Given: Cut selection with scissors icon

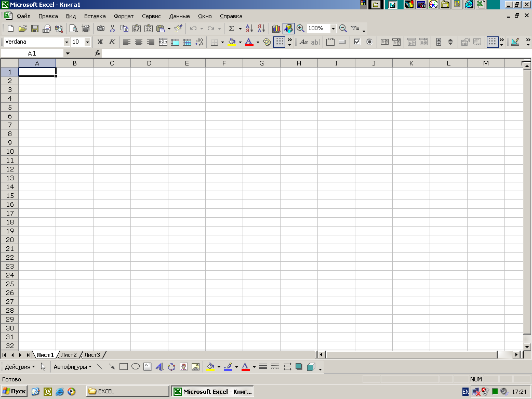Looking at the screenshot, I should (112, 29).
